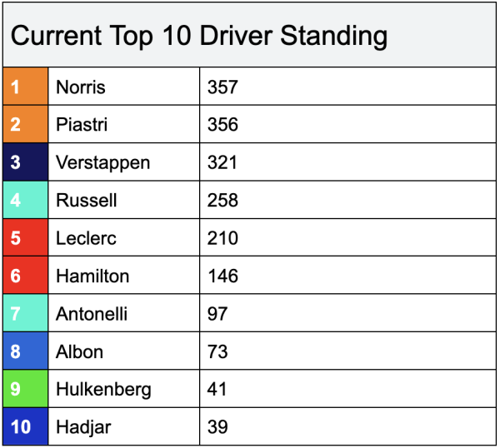500x448 pixels.
Task: Click the Norris name cell
Action: 123,87
